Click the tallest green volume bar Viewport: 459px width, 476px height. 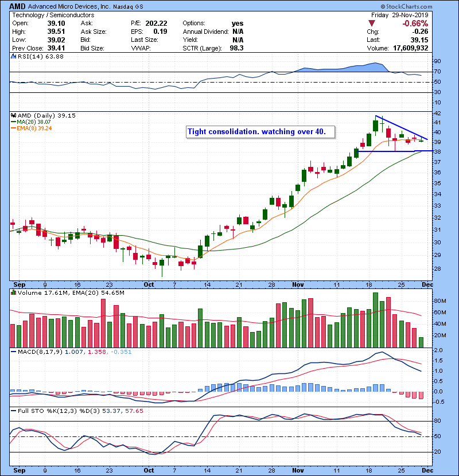coord(375,320)
